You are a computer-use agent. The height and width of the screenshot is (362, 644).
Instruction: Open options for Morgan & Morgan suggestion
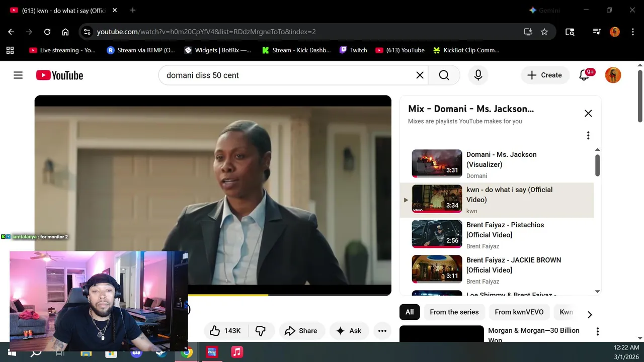tap(597, 331)
